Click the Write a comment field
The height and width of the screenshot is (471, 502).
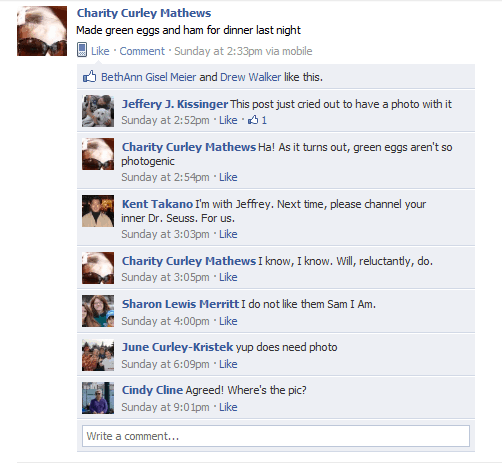[x=276, y=436]
